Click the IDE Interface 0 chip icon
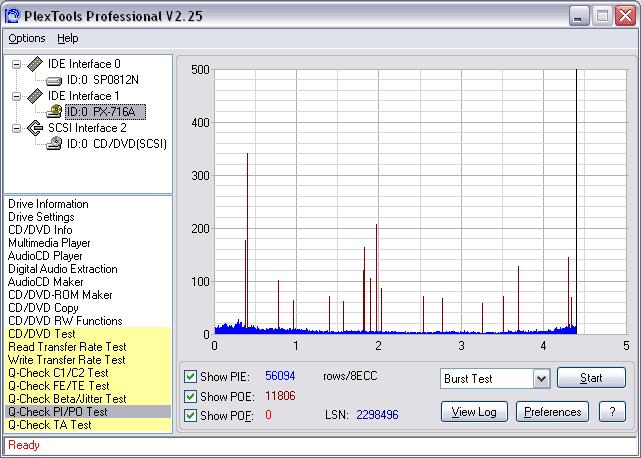Image resolution: width=641 pixels, height=458 pixels. [35, 64]
